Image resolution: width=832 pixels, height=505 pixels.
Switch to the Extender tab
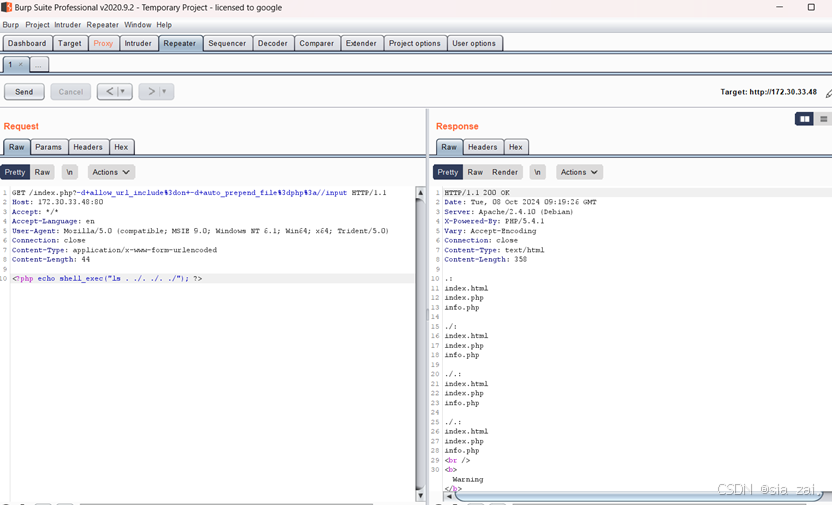[x=361, y=43]
